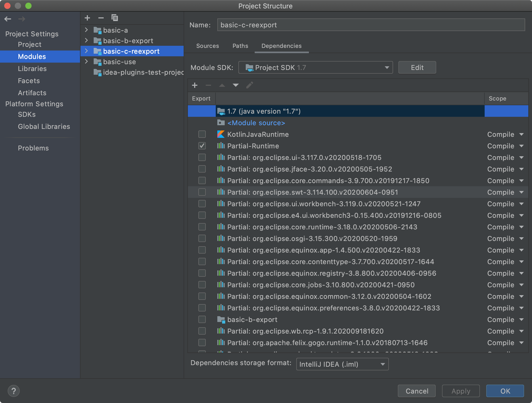Click the Edit SDK button
This screenshot has height=403, width=532.
417,68
